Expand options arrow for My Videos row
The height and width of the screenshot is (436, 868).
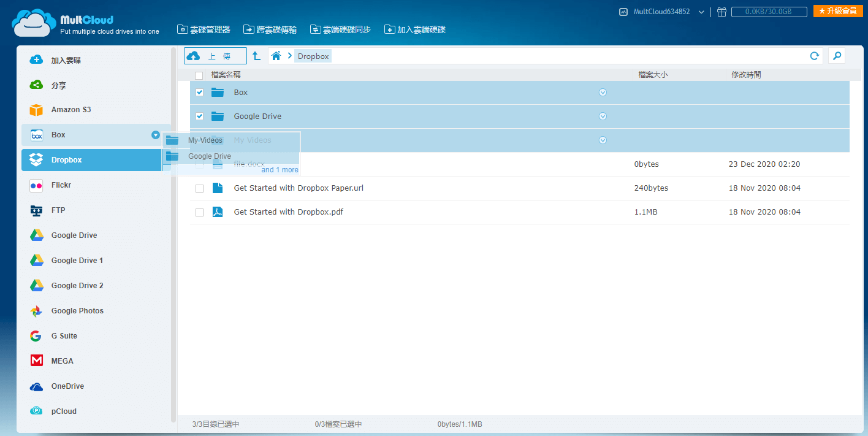tap(603, 140)
